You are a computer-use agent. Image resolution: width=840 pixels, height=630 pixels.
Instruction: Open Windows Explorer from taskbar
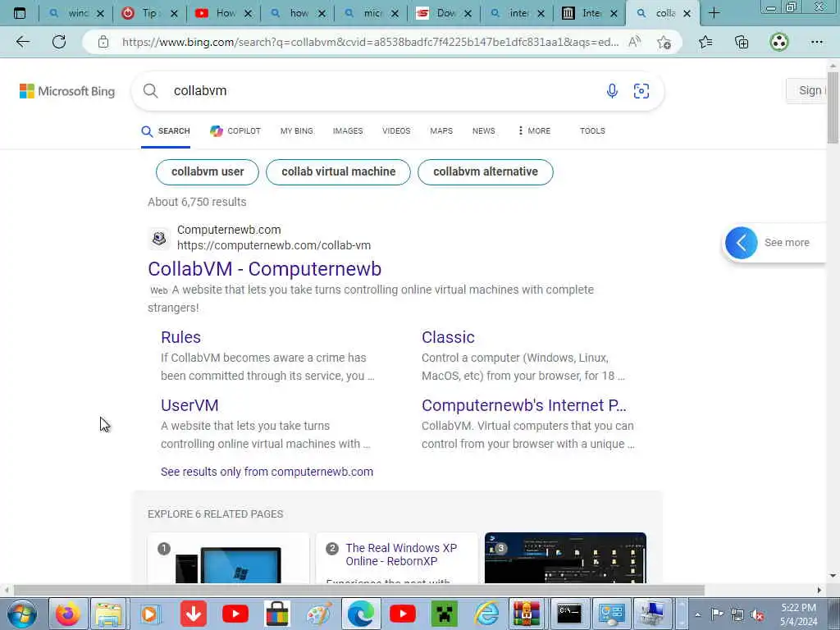point(108,614)
